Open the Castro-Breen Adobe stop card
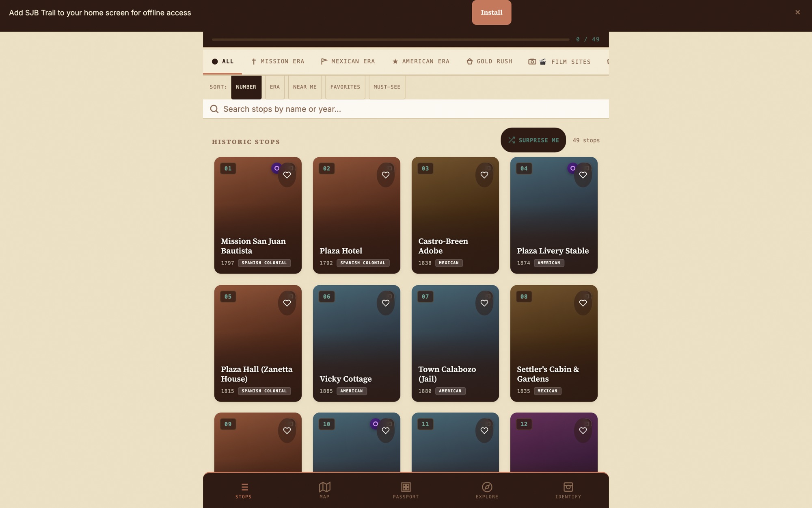The image size is (812, 508). 455,215
